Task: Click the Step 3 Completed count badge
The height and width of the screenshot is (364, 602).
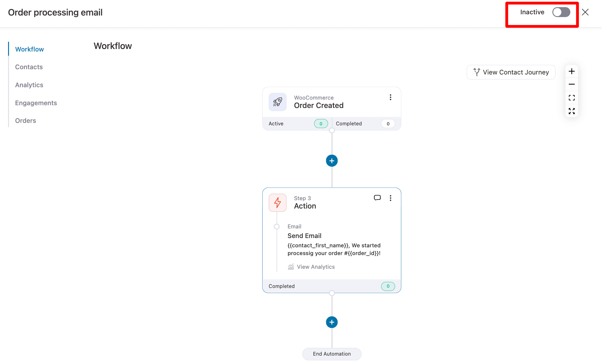Action: point(388,286)
